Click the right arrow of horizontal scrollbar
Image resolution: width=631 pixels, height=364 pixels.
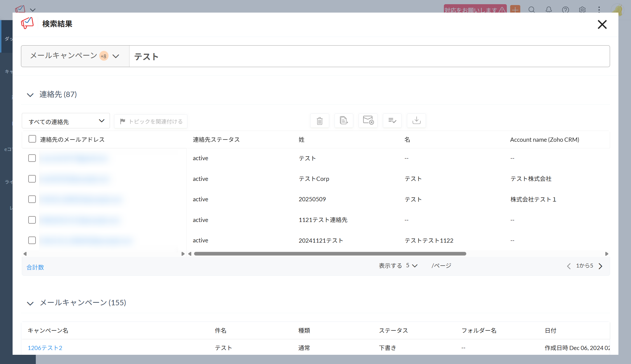click(607, 254)
